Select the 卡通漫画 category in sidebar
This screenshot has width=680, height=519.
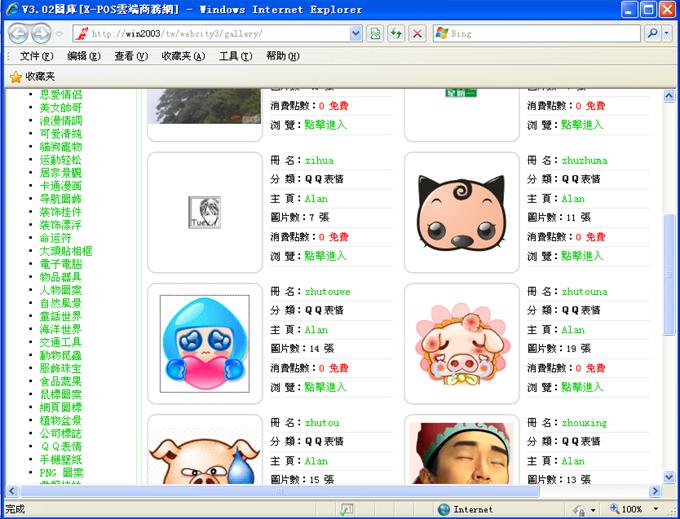60,185
